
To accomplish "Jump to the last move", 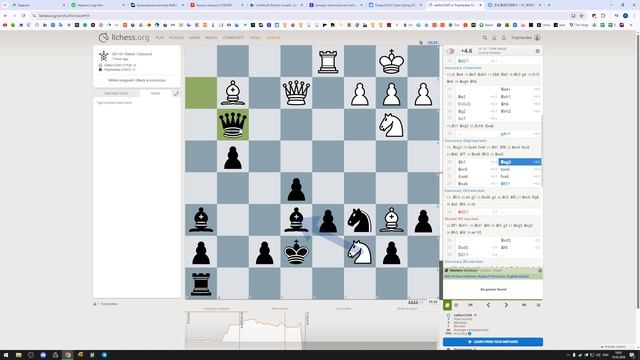I will (524, 305).
